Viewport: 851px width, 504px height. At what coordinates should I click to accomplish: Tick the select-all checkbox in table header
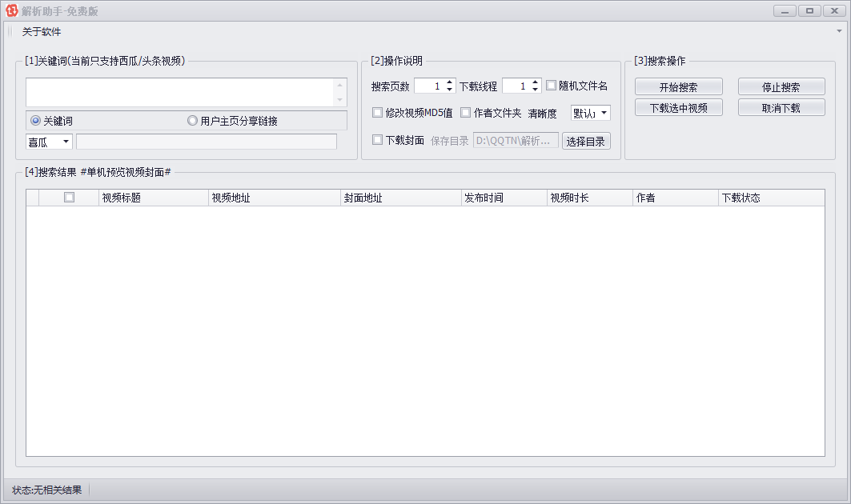coord(69,197)
